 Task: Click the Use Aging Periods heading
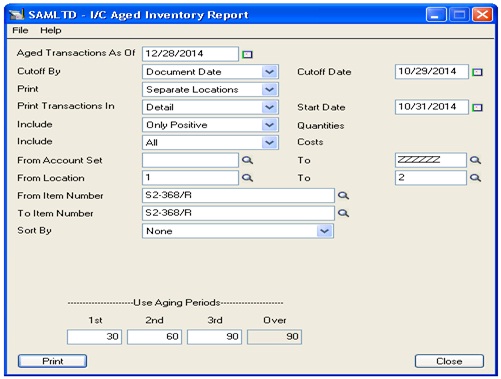click(x=177, y=303)
